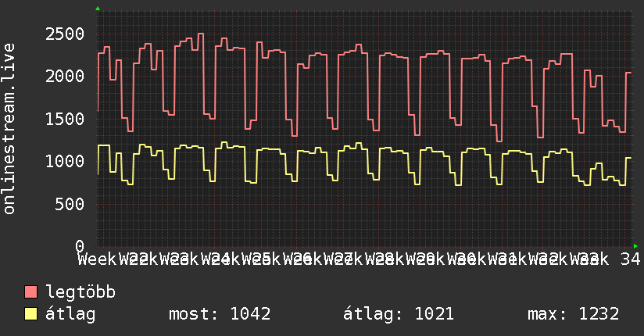Click the 1500 y-axis label

tap(65, 119)
